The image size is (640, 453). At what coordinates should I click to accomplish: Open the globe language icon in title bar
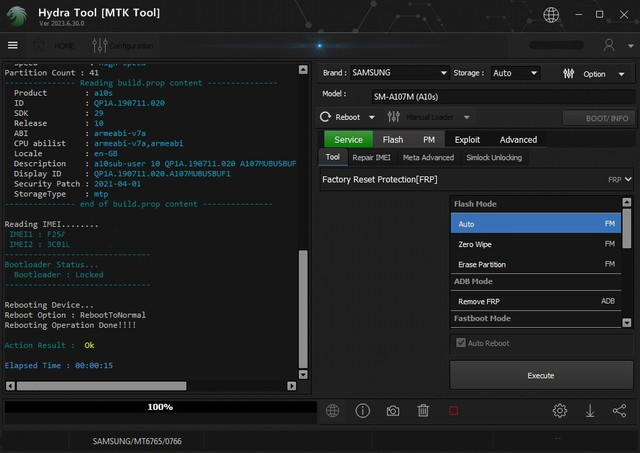551,15
